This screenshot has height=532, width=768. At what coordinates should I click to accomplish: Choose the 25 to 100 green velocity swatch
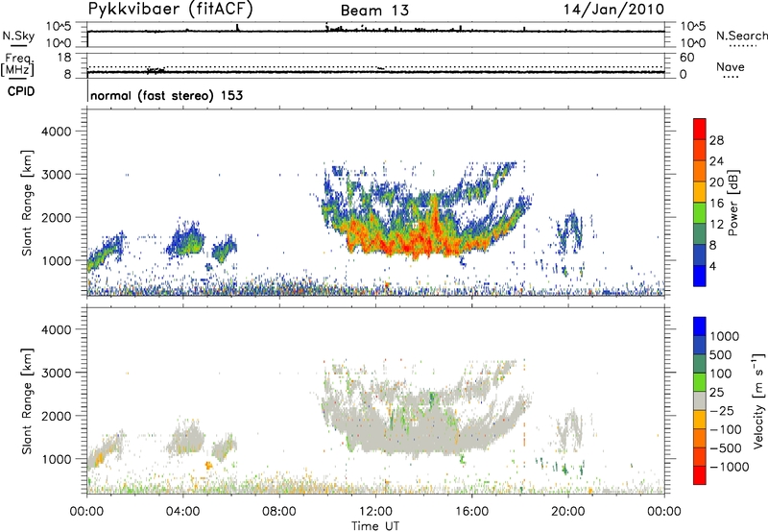coord(700,382)
